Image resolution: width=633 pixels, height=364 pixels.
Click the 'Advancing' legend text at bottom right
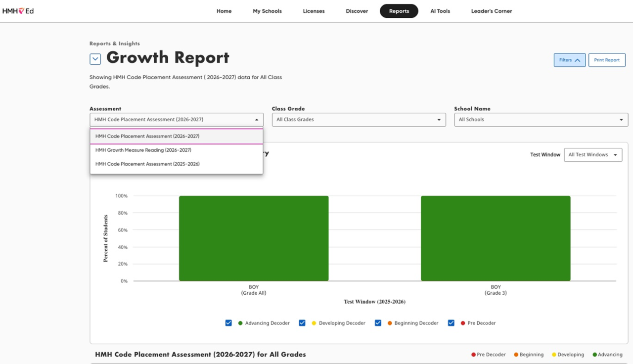point(610,355)
